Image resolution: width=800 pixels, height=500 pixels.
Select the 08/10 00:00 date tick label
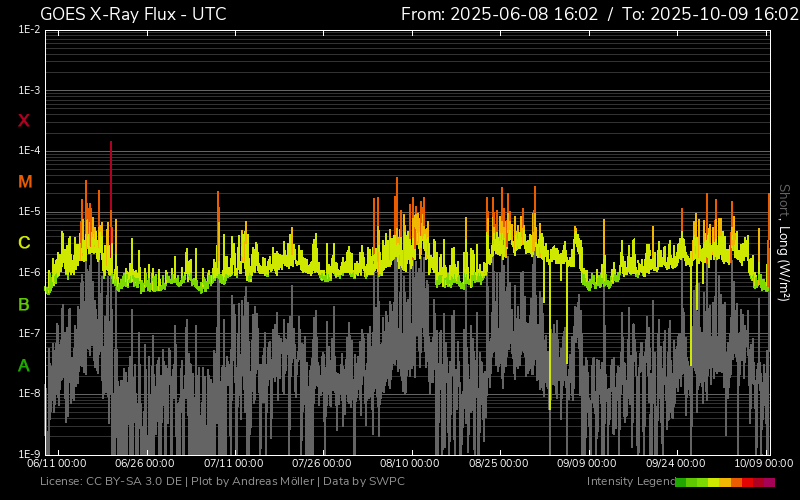(409, 464)
